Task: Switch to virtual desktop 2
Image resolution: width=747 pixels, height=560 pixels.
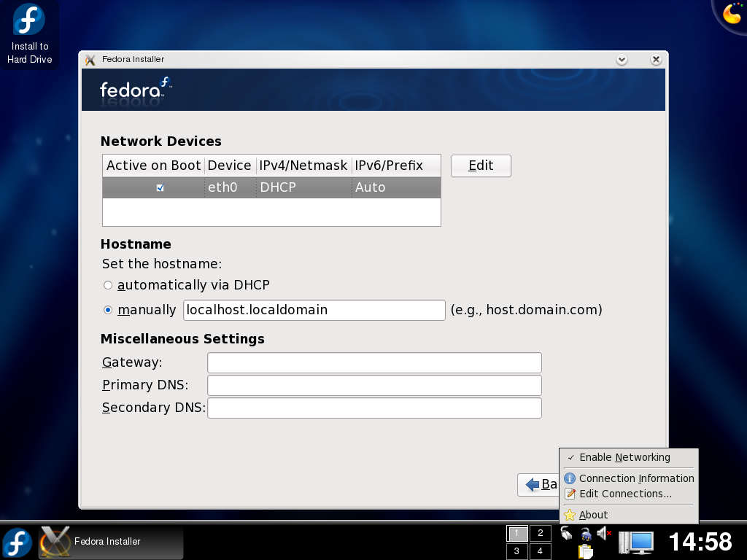Action: [541, 533]
